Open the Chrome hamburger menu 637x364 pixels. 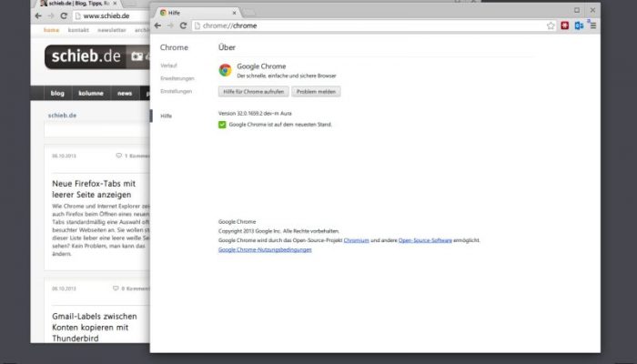tap(593, 25)
